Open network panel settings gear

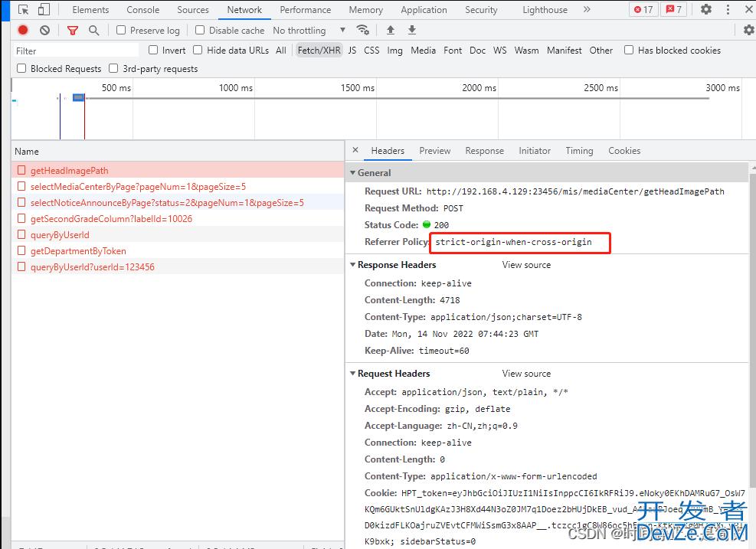(748, 30)
